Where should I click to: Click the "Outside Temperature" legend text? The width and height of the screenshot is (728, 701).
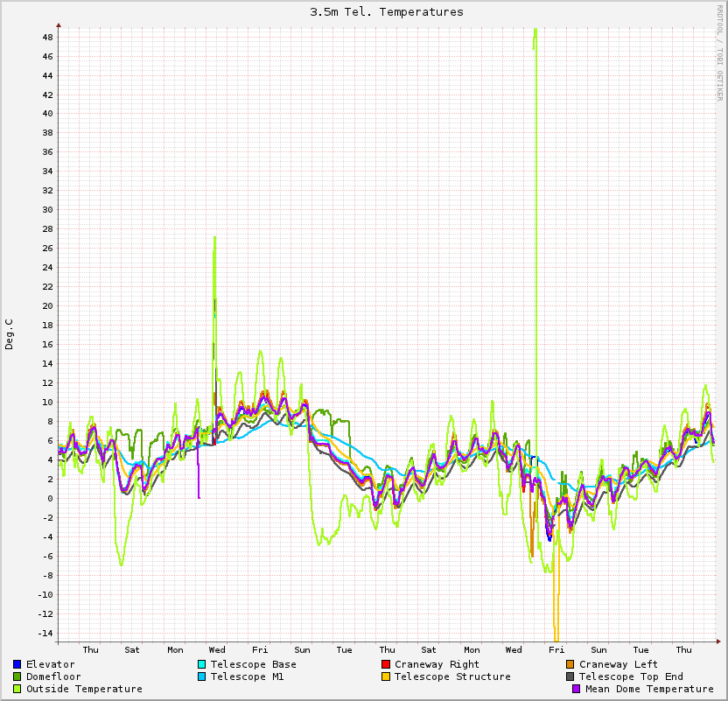tap(84, 689)
